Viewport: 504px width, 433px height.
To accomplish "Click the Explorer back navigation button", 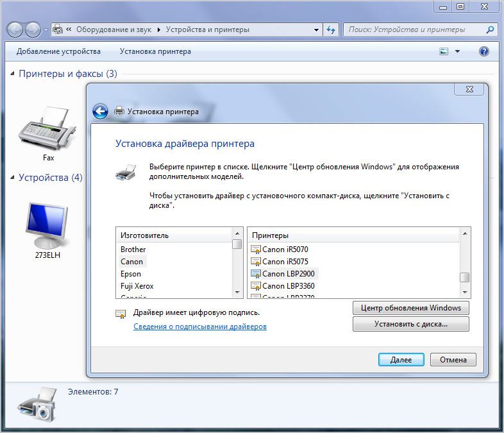I will pyautogui.click(x=15, y=30).
